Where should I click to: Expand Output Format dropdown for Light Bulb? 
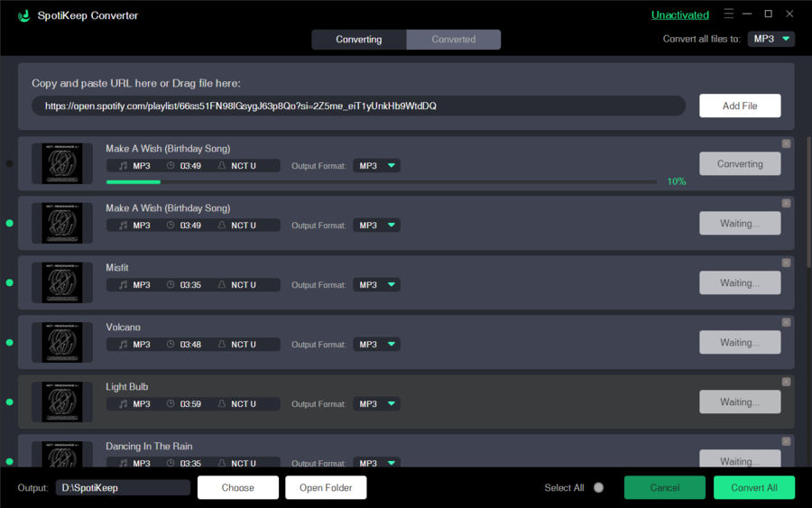[x=376, y=404]
